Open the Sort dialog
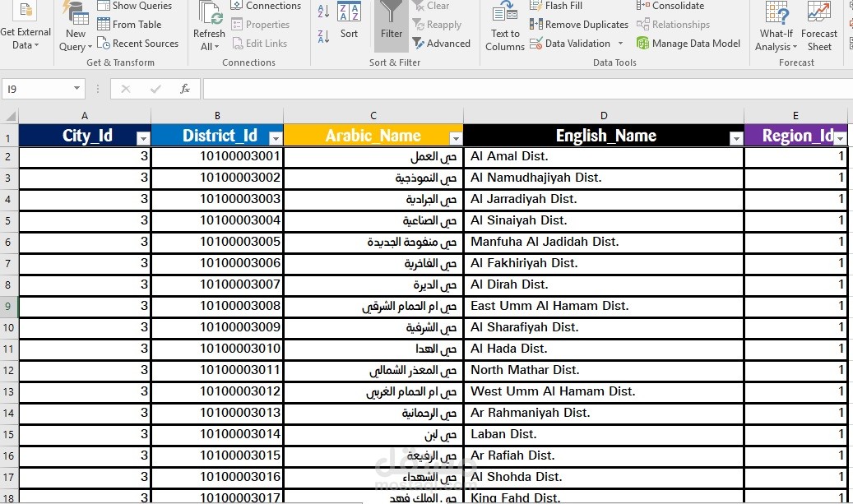Screen dimensions: 853x504 (x=349, y=21)
